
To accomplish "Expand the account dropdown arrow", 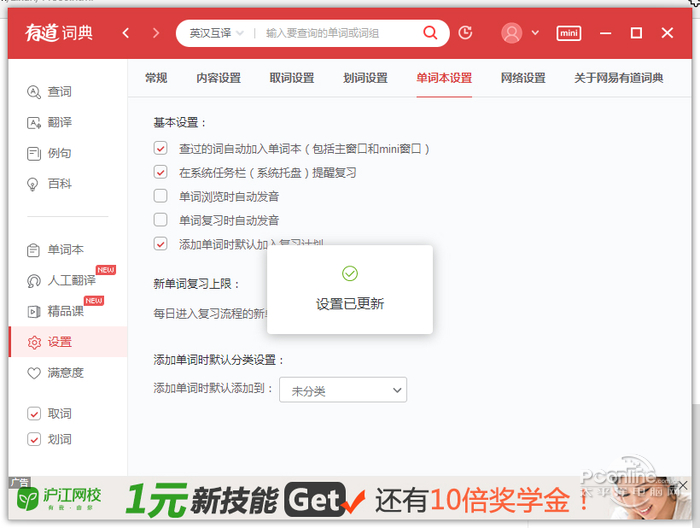I will 535,33.
